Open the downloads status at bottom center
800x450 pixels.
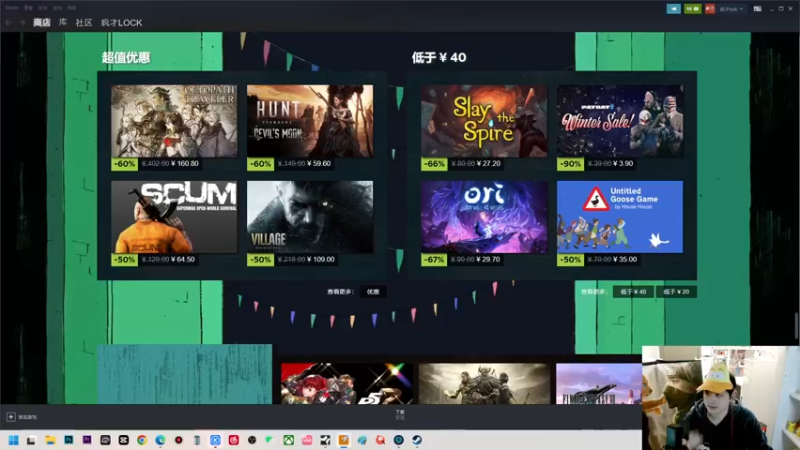(400, 414)
